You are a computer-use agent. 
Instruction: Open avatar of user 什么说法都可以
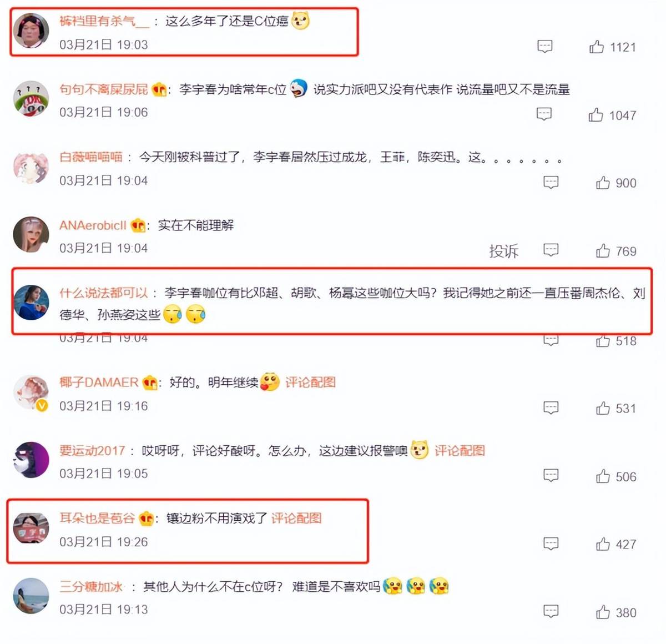click(x=31, y=303)
